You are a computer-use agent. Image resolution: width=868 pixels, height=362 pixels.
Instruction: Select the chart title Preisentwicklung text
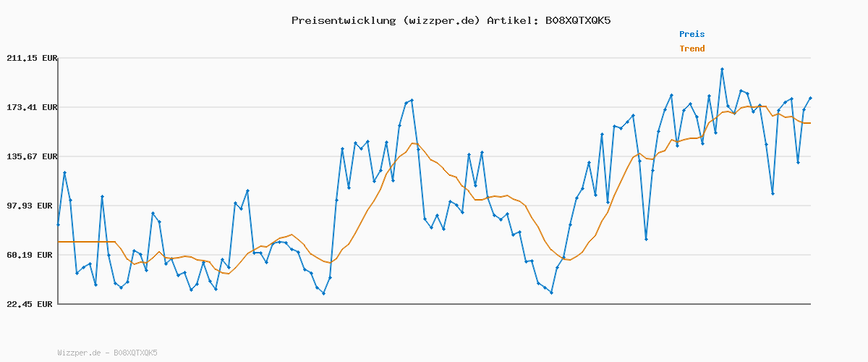click(343, 20)
